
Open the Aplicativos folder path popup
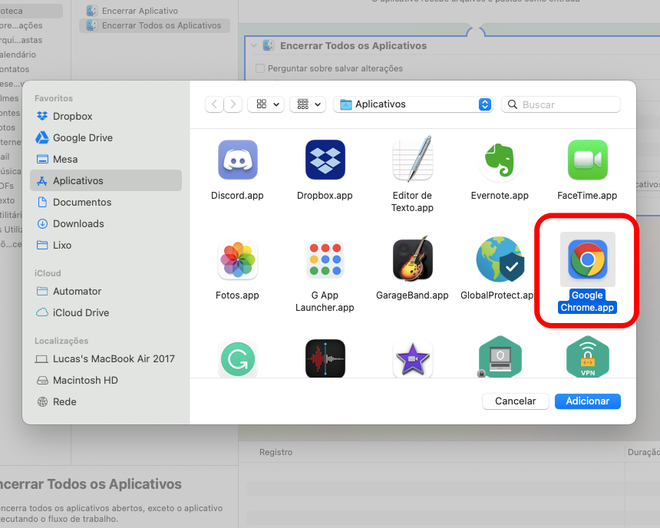tap(413, 104)
